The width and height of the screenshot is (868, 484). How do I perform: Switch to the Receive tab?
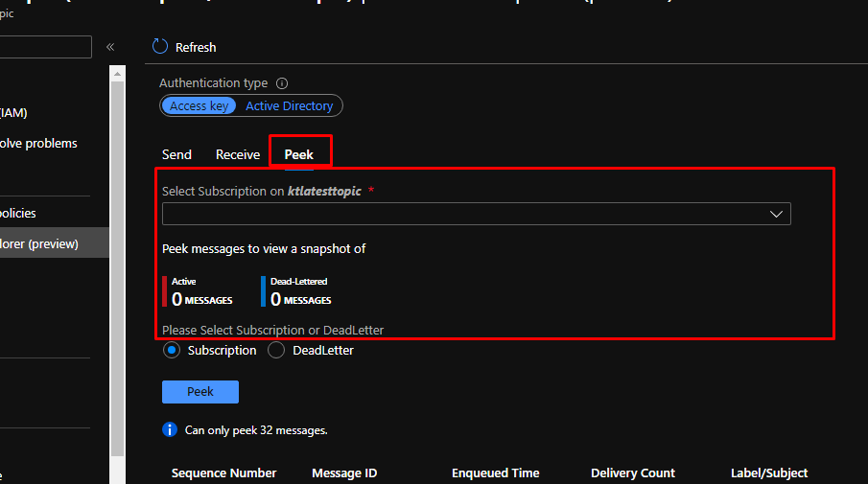238,154
